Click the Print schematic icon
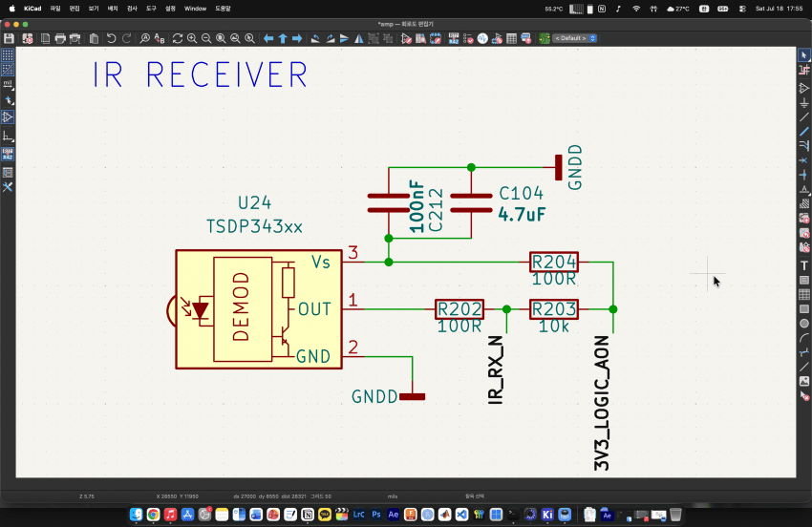This screenshot has height=527, width=812. [60, 38]
